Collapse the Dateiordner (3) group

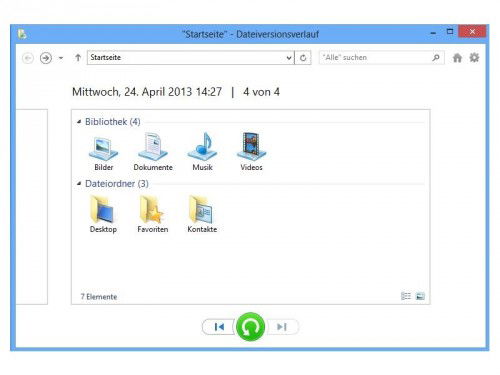pyautogui.click(x=79, y=184)
